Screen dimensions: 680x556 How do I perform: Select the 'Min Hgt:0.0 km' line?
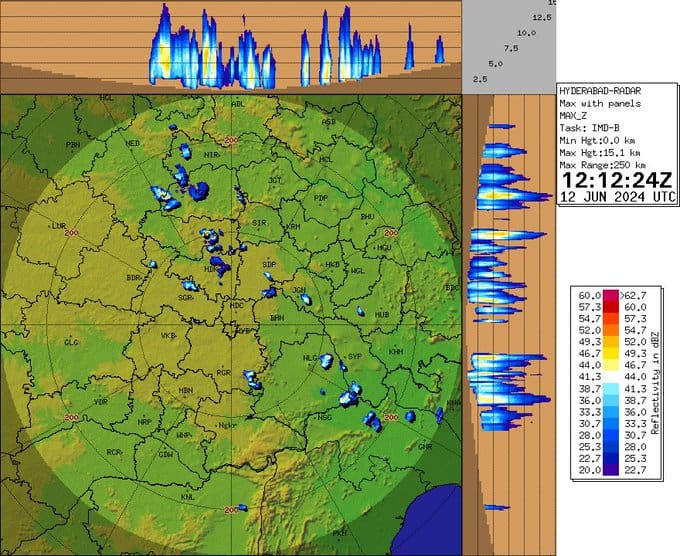click(x=598, y=141)
